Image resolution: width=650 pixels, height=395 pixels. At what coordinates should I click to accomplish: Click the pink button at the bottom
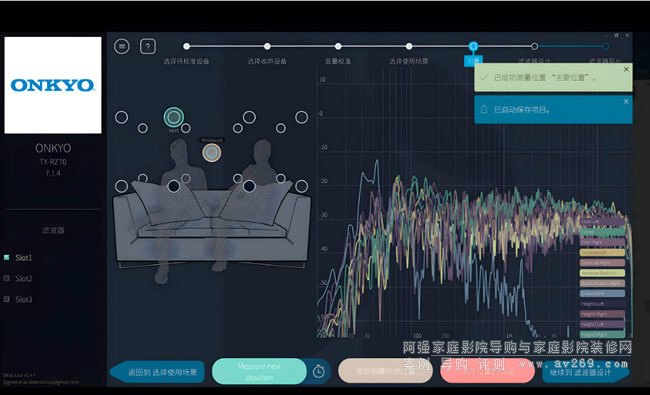(x=488, y=371)
